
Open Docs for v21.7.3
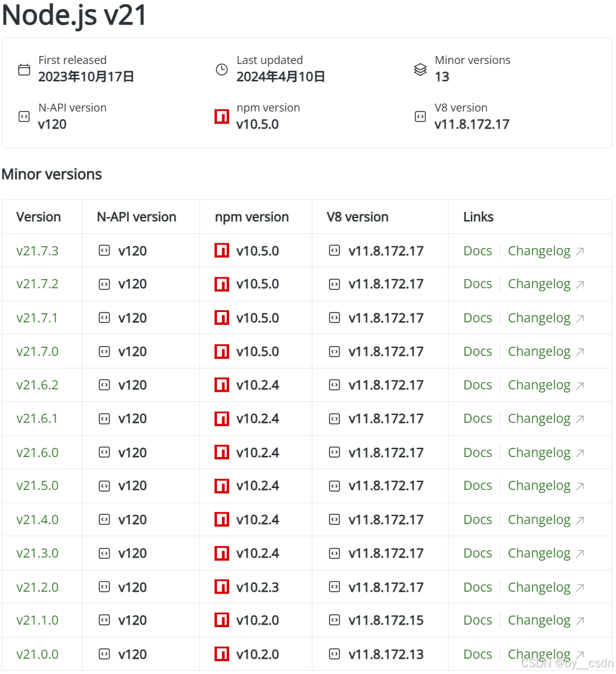click(x=478, y=250)
